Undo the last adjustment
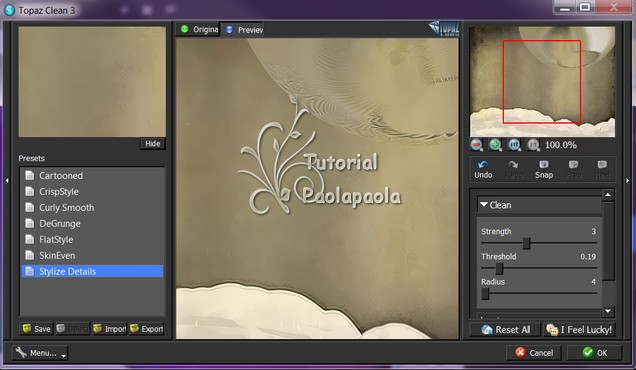Screen dimensions: 636x370 [x=483, y=170]
